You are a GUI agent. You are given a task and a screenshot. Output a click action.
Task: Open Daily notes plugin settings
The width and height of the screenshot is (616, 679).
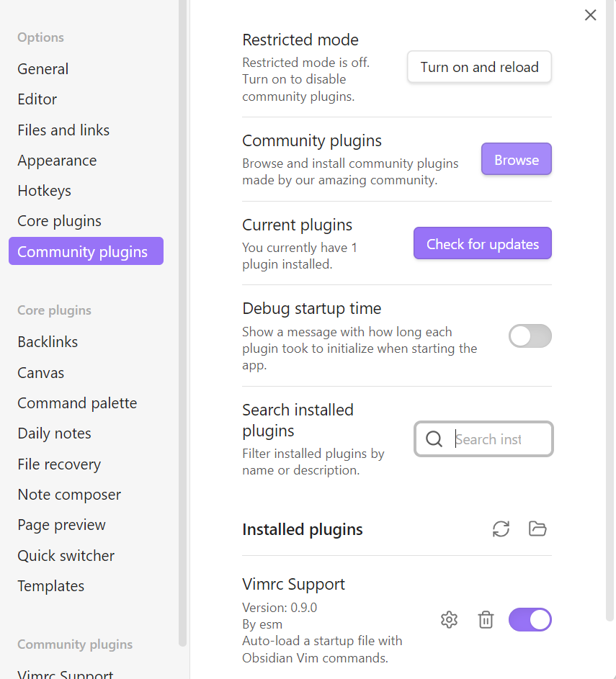(55, 433)
